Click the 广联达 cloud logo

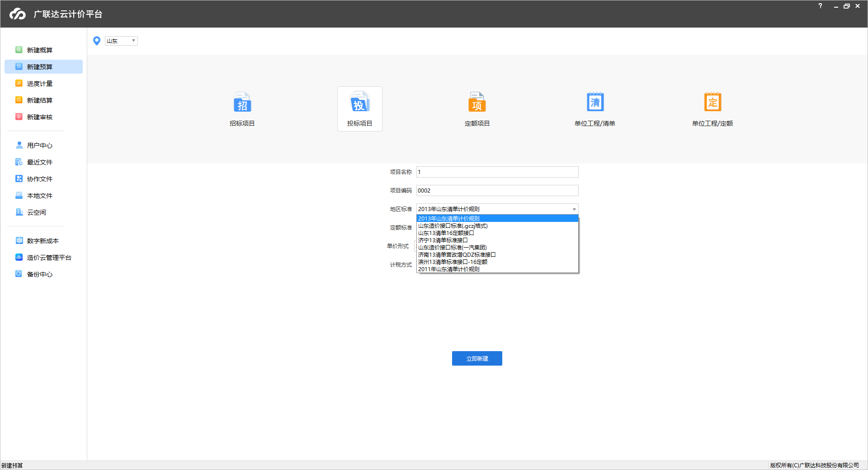tap(18, 14)
